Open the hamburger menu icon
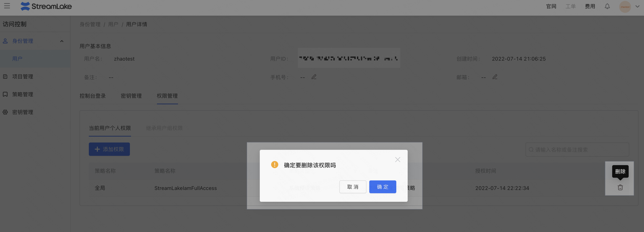The width and height of the screenshot is (644, 232). [7, 6]
